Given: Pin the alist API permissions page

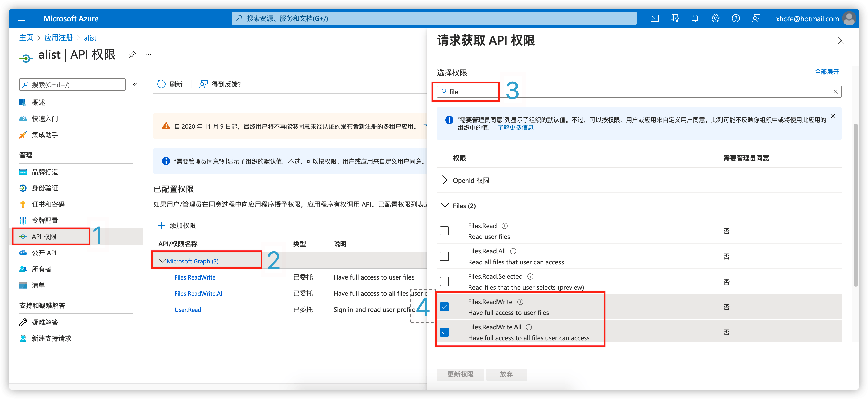Looking at the screenshot, I should pos(132,55).
